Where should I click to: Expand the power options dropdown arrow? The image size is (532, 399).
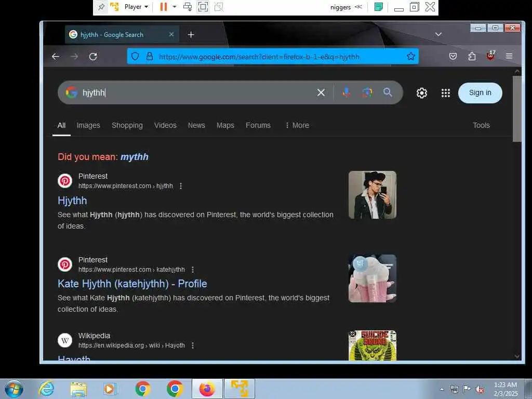click(x=175, y=7)
